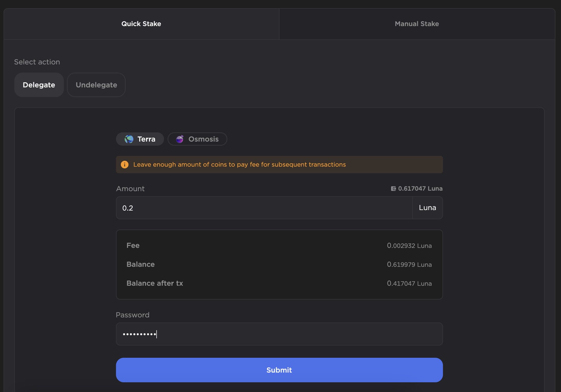Click the fee warning banner text

click(x=239, y=165)
